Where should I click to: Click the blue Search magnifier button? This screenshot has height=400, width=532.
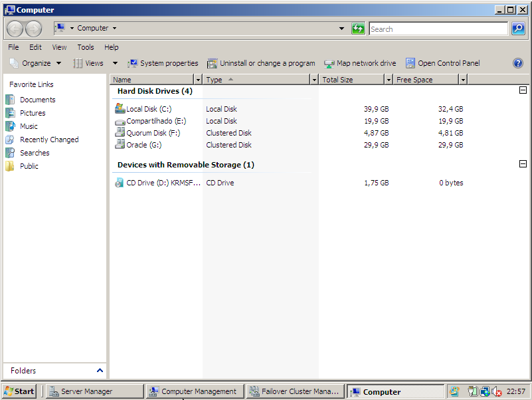coord(518,29)
